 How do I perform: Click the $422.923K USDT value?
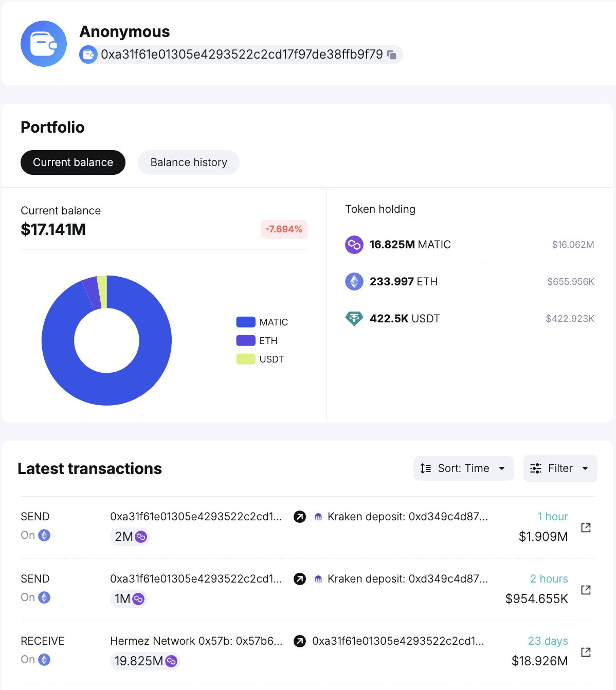[570, 319]
